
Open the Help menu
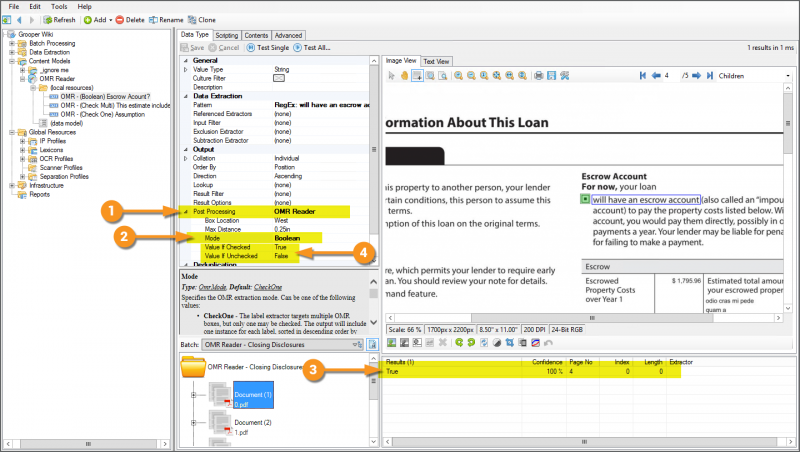[x=84, y=7]
